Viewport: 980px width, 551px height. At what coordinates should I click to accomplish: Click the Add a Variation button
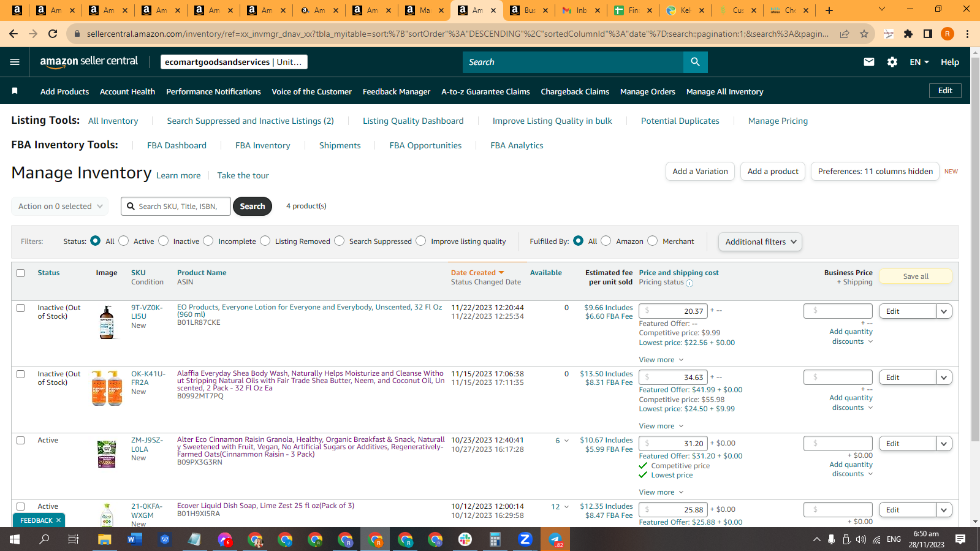pos(700,172)
